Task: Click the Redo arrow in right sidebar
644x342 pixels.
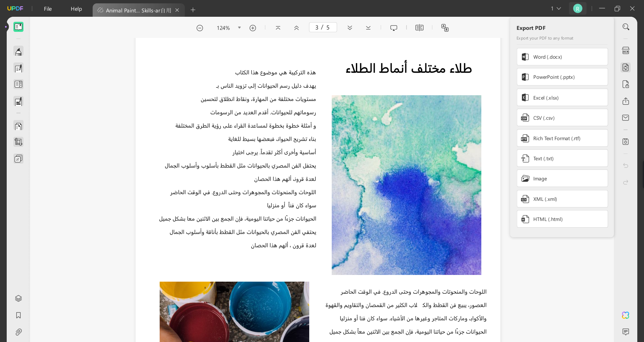Action: [x=626, y=182]
